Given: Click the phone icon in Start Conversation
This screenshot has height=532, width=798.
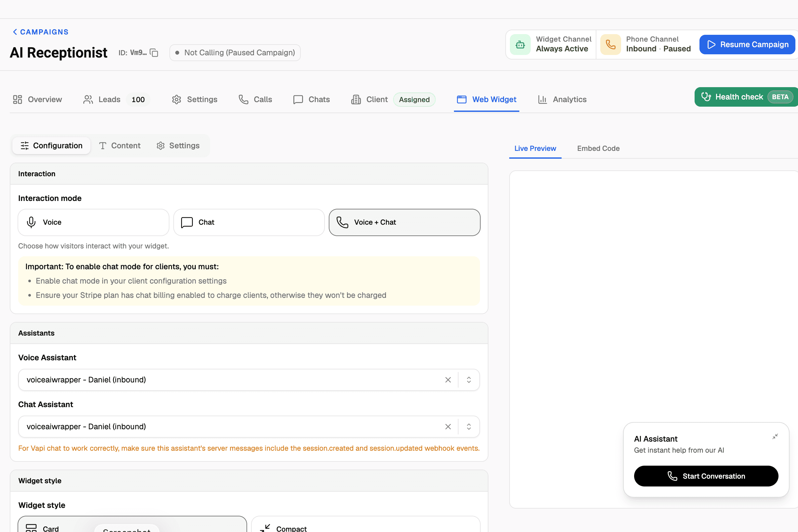Looking at the screenshot, I should coord(672,476).
